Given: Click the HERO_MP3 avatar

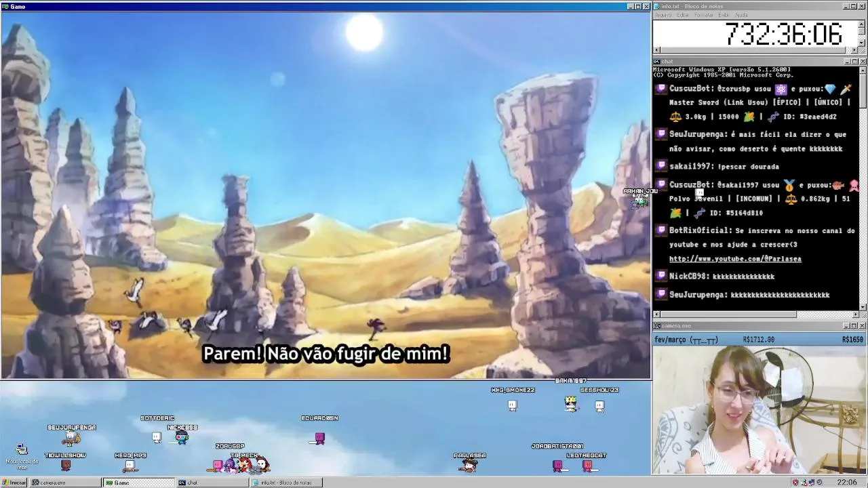Looking at the screenshot, I should tap(130, 465).
